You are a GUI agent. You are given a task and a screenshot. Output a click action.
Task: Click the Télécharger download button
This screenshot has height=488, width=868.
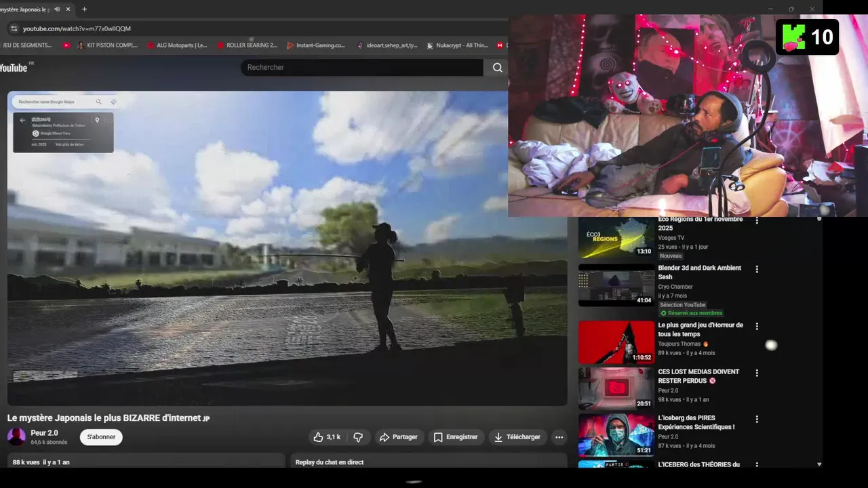click(x=517, y=437)
